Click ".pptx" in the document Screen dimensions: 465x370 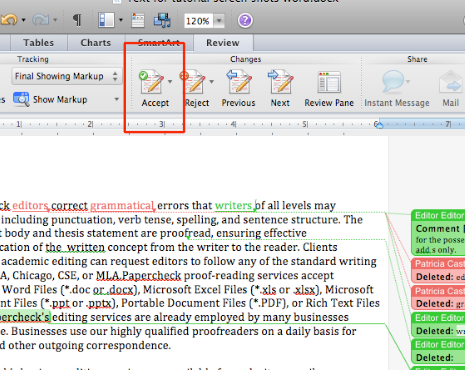(x=100, y=303)
